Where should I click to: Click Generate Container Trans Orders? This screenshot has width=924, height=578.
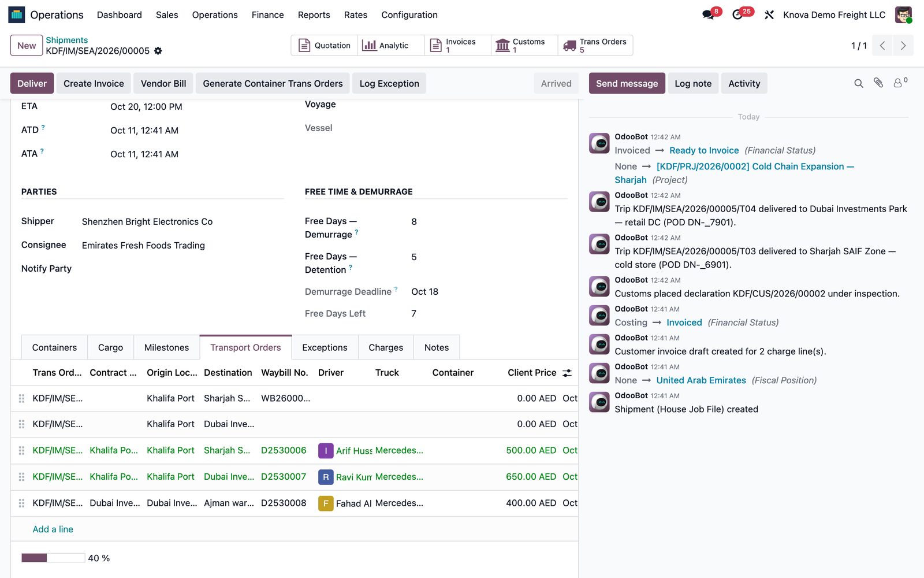pos(273,83)
